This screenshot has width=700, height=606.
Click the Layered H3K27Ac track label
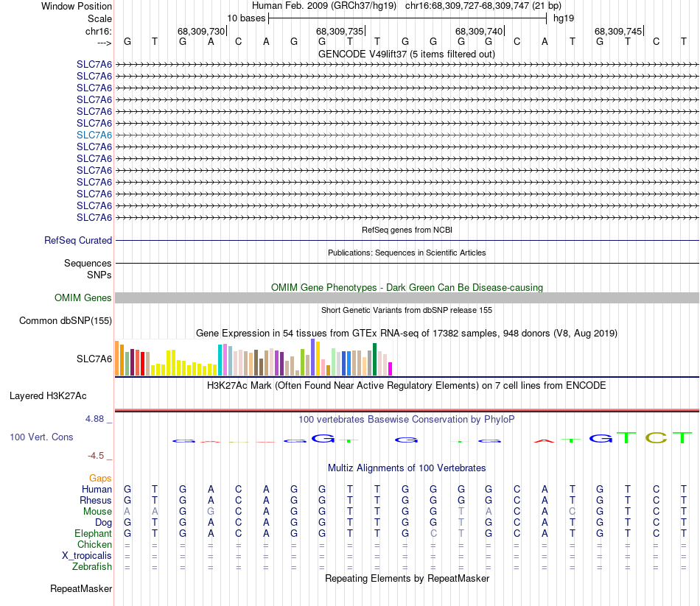coord(48,395)
